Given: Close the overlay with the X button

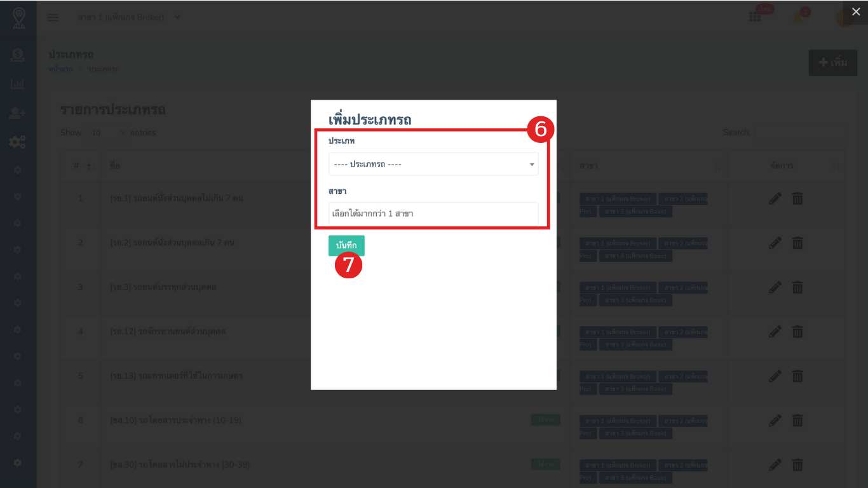Looking at the screenshot, I should [855, 11].
